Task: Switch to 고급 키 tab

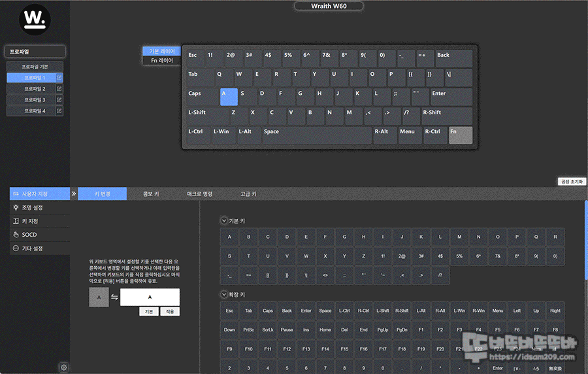Action: (248, 194)
